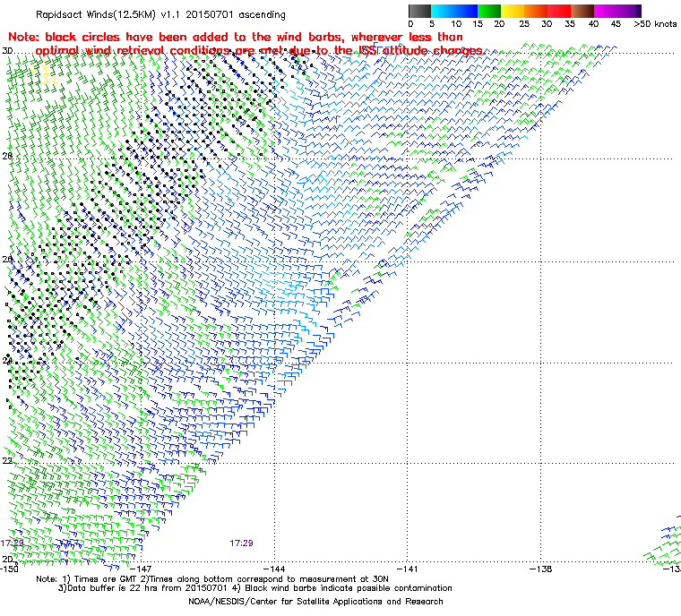Viewport: 681px width, 616px height.
Task: Click the blue 10-15 knots color band
Action: click(466, 11)
